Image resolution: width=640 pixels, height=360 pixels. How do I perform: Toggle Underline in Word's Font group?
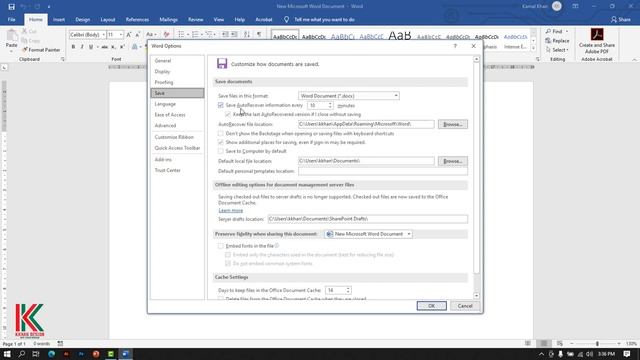91,47
